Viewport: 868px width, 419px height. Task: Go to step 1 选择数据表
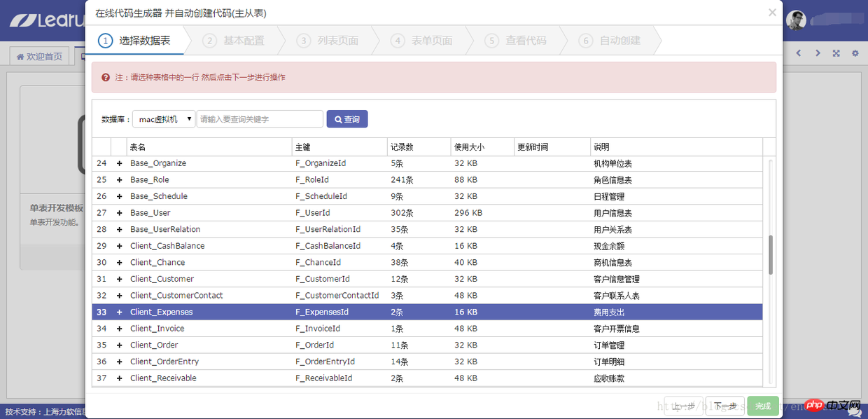point(136,41)
